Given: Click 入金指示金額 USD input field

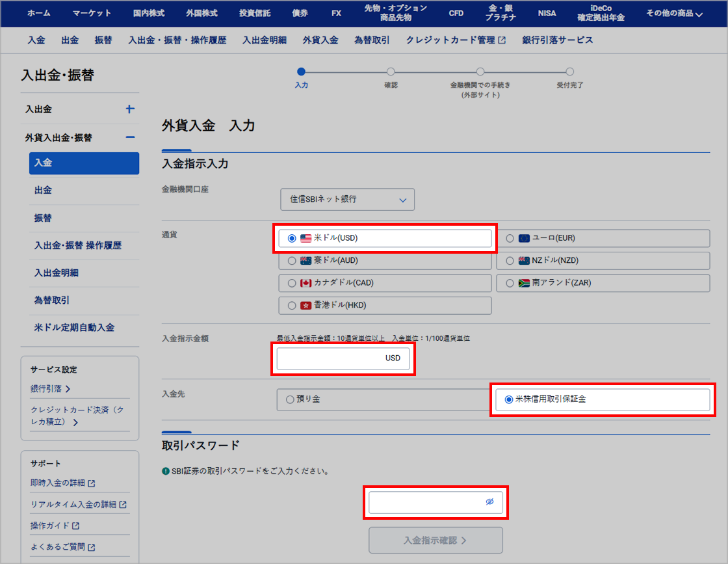Looking at the screenshot, I should tap(343, 358).
